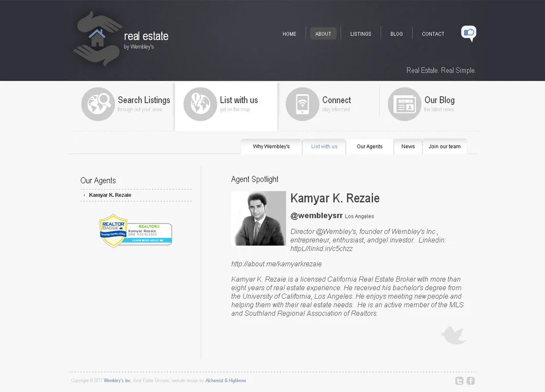Screen dimensions: 545x392
Task: Click the Search Listings globe magnifier icon
Action: 98,104
